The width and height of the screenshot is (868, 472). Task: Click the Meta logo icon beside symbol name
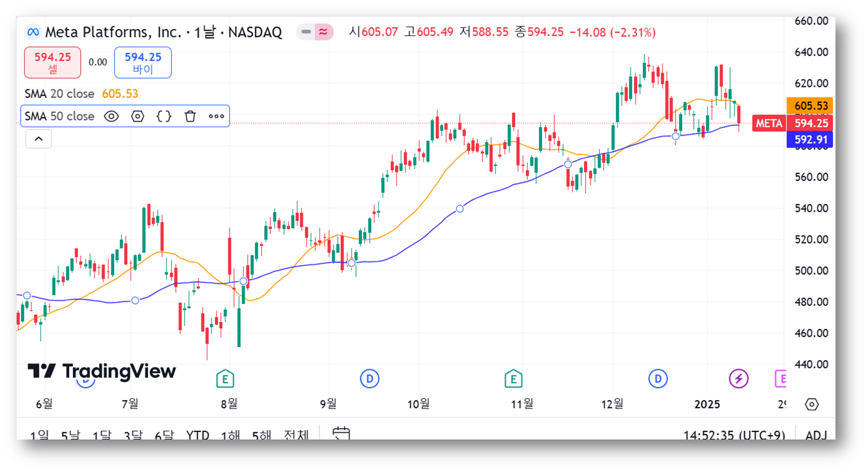click(33, 32)
